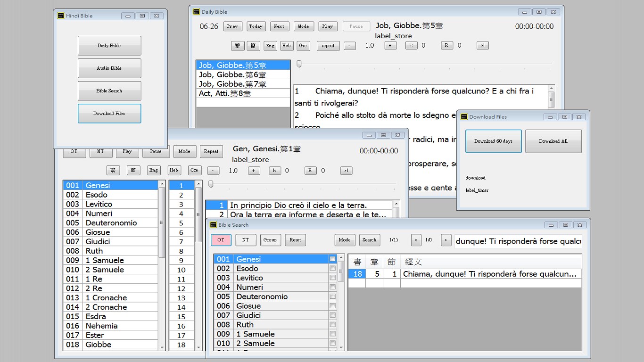Image resolution: width=644 pixels, height=362 pixels.
Task: Click the Traditional Chinese 繁 button in Daily Bible
Action: tap(238, 46)
